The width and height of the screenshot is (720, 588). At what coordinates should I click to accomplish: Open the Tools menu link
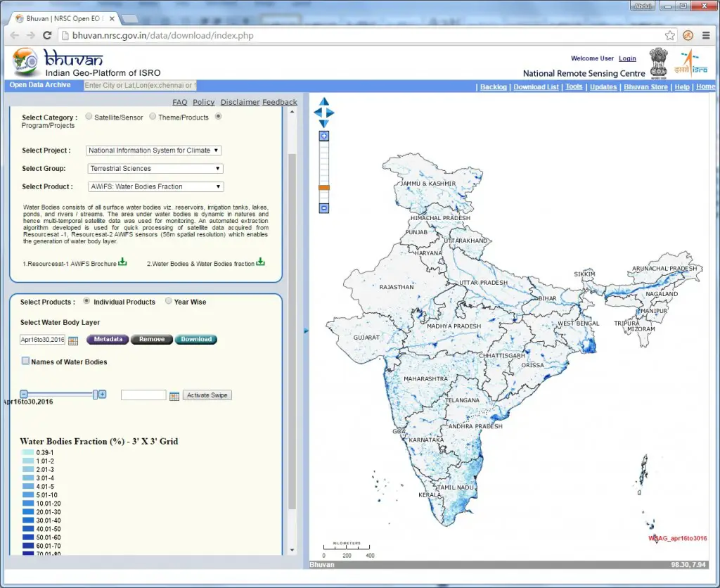point(574,87)
